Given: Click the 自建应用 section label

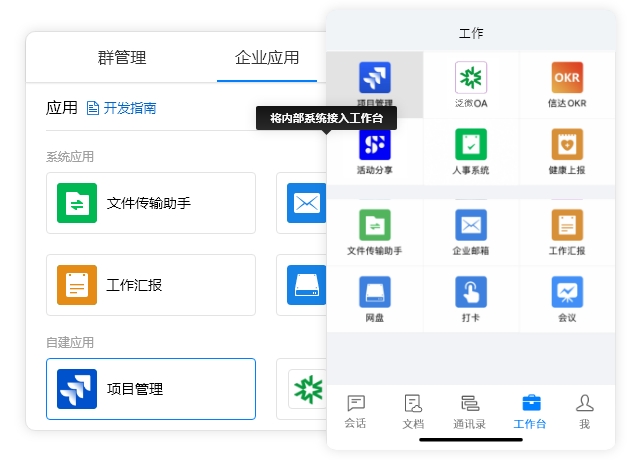Looking at the screenshot, I should click(70, 342).
